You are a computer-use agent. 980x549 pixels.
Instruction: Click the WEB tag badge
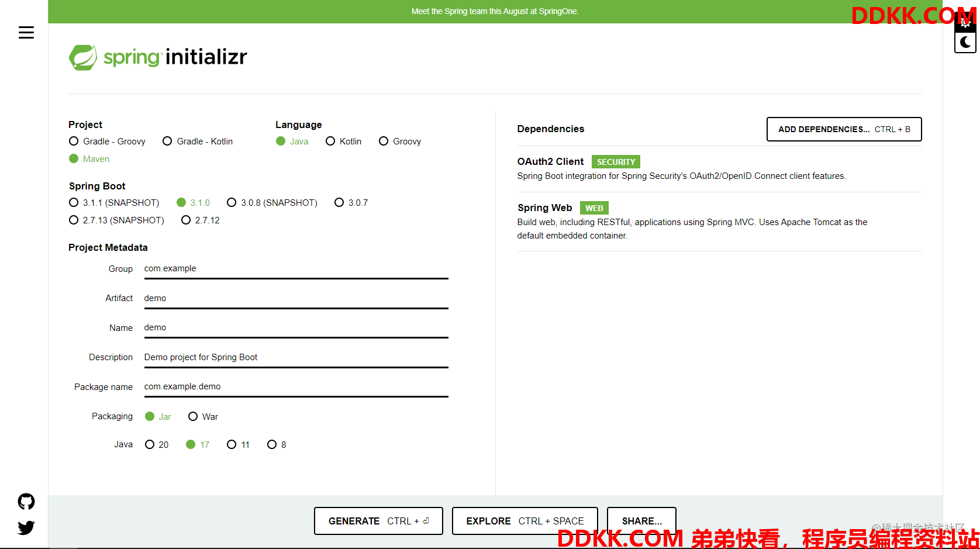pos(594,208)
